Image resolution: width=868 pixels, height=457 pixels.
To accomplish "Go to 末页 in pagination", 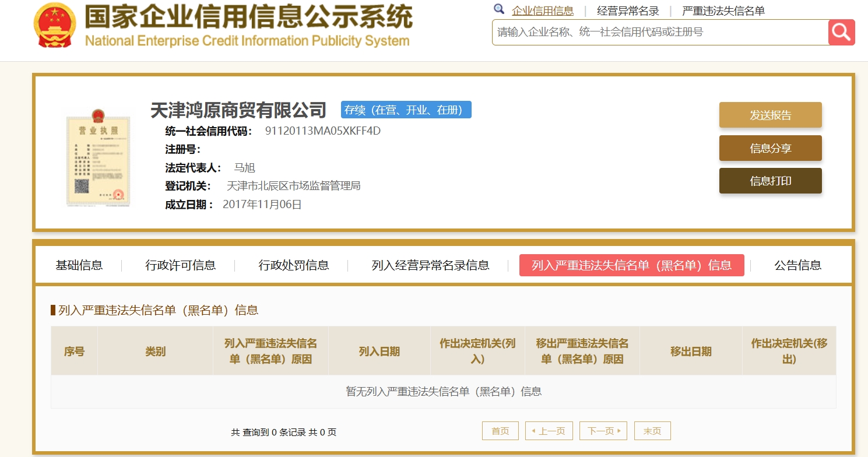I will coord(652,431).
